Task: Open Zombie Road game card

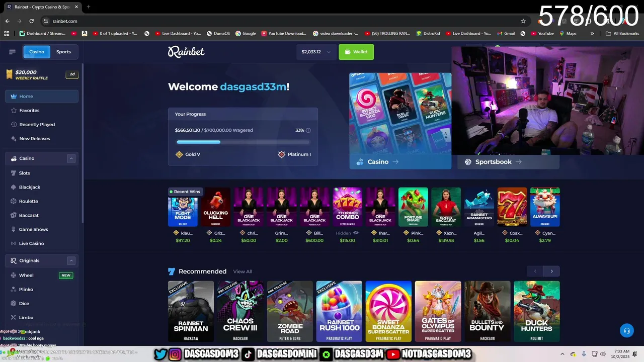Action: tap(290, 311)
